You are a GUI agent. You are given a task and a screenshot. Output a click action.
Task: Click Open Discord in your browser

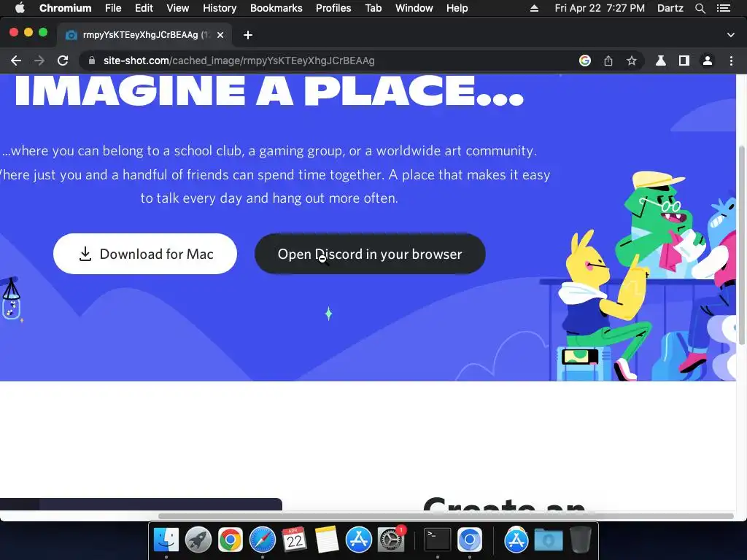coord(370,254)
